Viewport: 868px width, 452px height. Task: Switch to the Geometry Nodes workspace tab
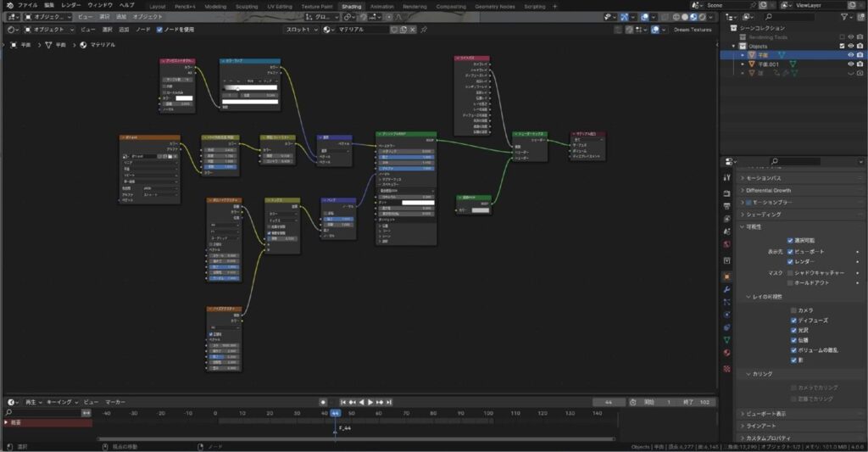[x=495, y=7]
